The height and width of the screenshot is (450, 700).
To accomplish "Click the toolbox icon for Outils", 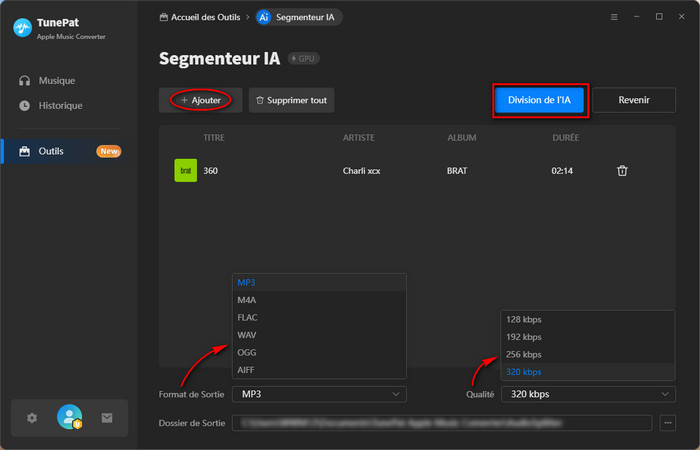I will pos(25,151).
